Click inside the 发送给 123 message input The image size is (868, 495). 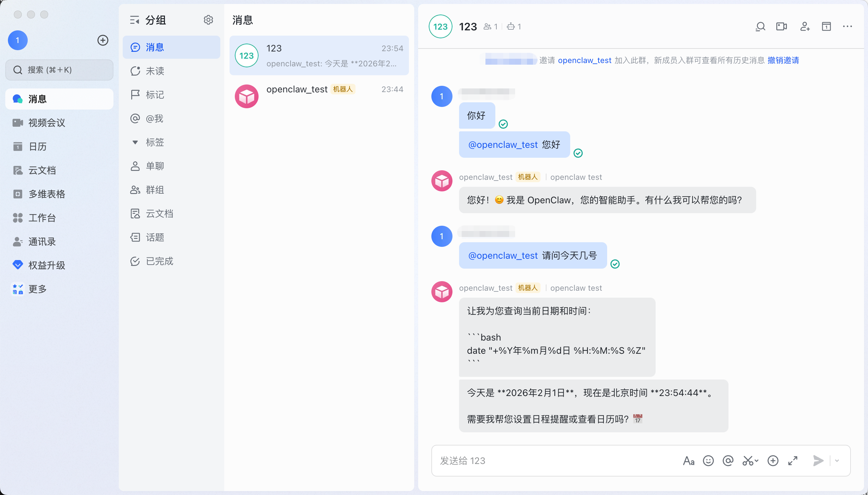(543, 461)
